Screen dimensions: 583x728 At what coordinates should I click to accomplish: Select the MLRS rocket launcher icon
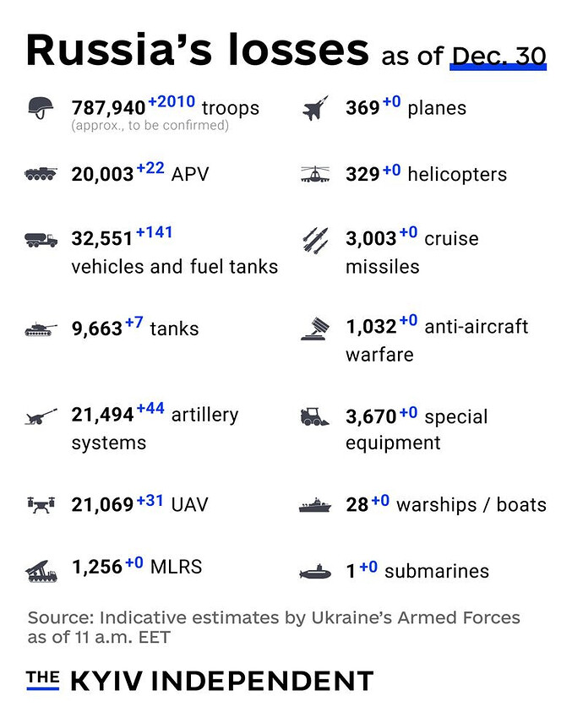coord(41,571)
